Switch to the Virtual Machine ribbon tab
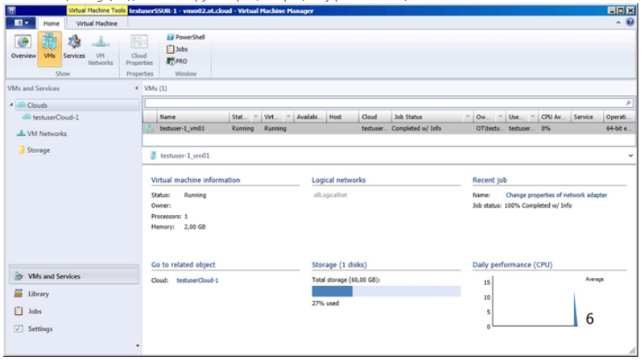This screenshot has height=360, width=644. (x=96, y=23)
